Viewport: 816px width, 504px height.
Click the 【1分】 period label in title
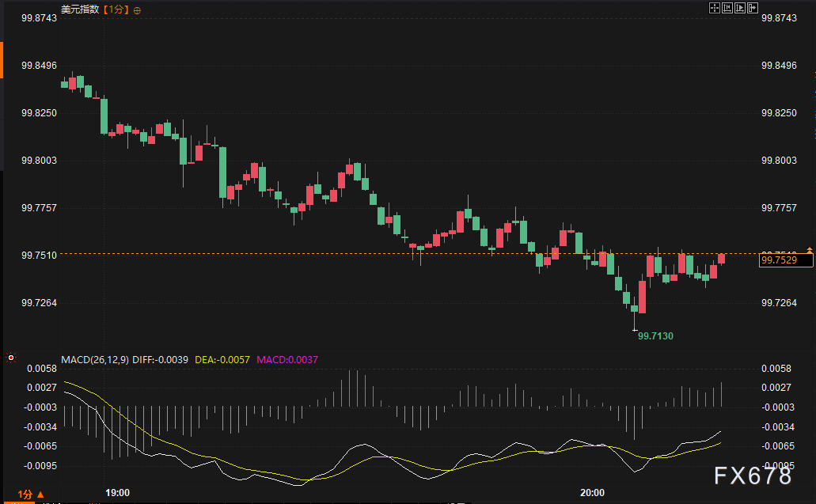[116, 9]
